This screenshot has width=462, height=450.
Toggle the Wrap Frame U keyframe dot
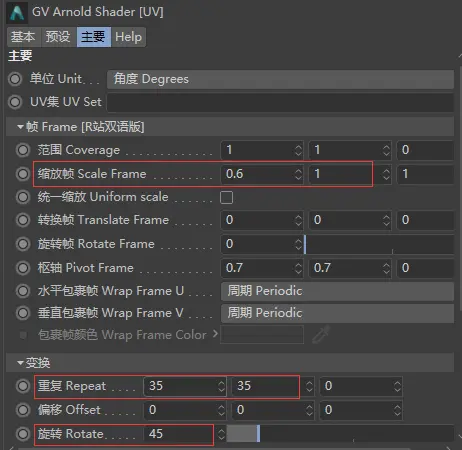23,291
